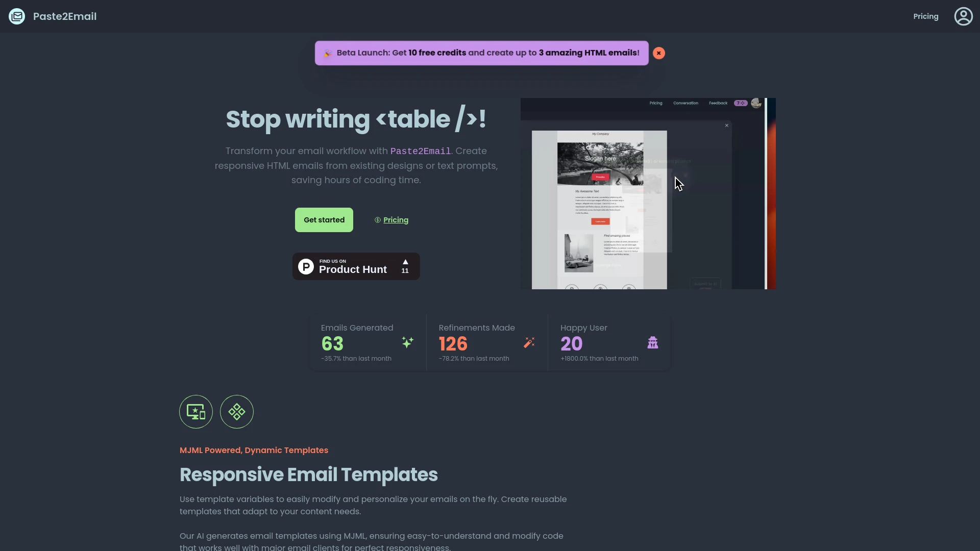Click the happy user ninja/robot icon
This screenshot has width=980, height=551.
pos(651,343)
